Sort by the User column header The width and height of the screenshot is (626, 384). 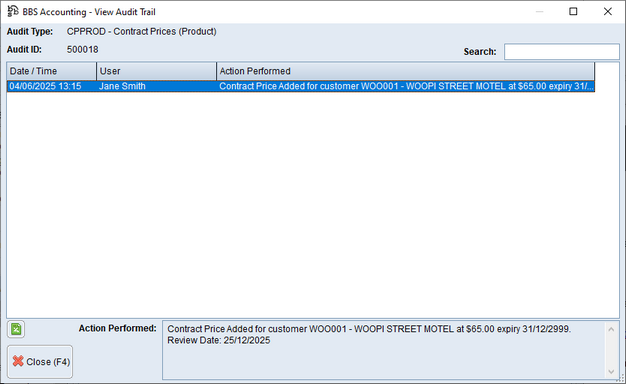[156, 71]
